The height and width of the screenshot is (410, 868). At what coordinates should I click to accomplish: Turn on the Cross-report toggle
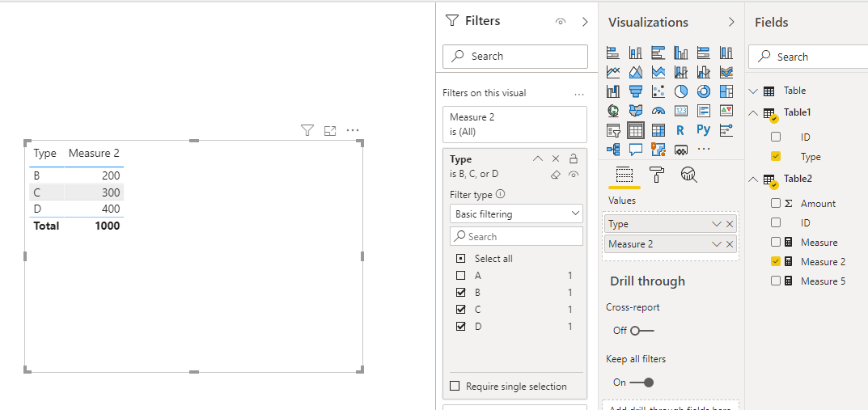coord(641,331)
